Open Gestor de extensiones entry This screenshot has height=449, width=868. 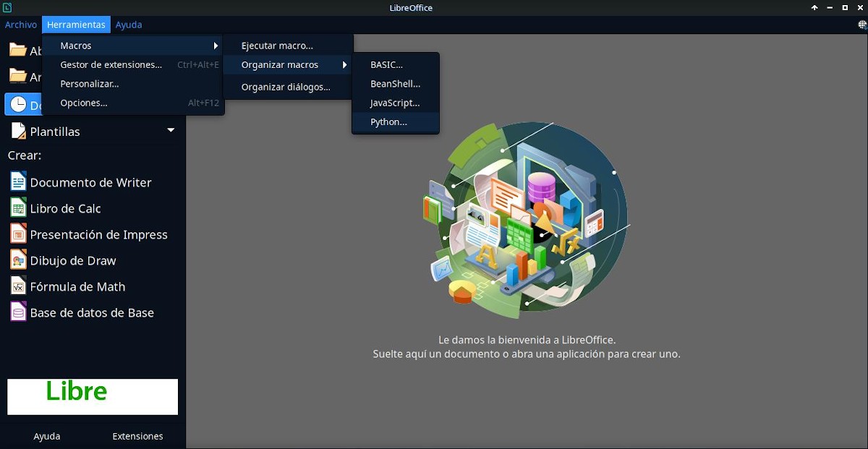pyautogui.click(x=133, y=64)
